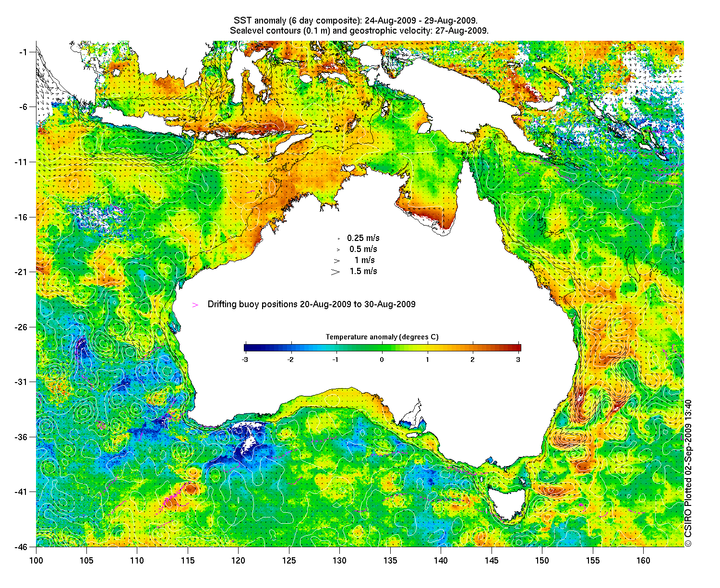Select the Sealevel contours subtitle line
Image resolution: width=720 pixels, height=588 pixels.
359,30
